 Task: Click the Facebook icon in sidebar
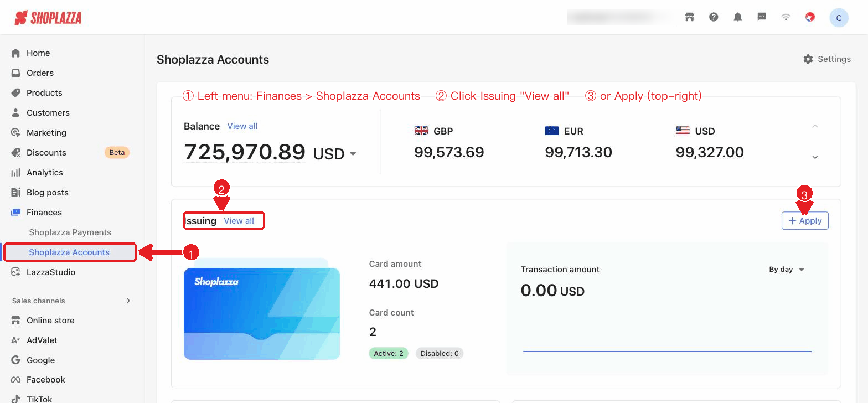[x=16, y=380]
